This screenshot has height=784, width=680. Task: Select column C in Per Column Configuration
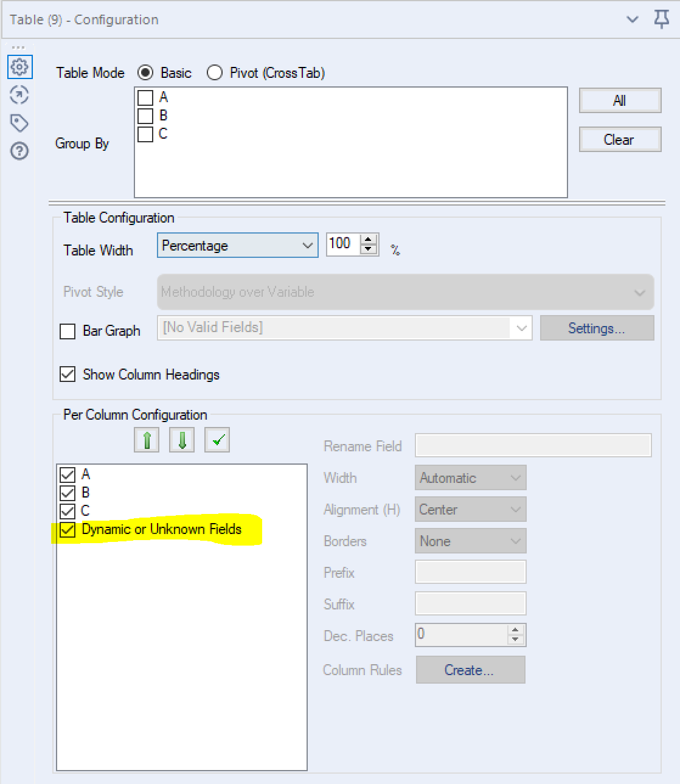click(x=86, y=511)
